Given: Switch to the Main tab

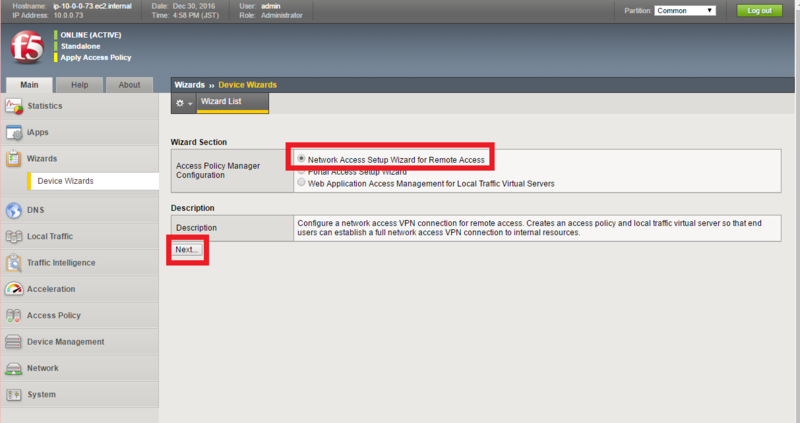Looking at the screenshot, I should point(29,85).
